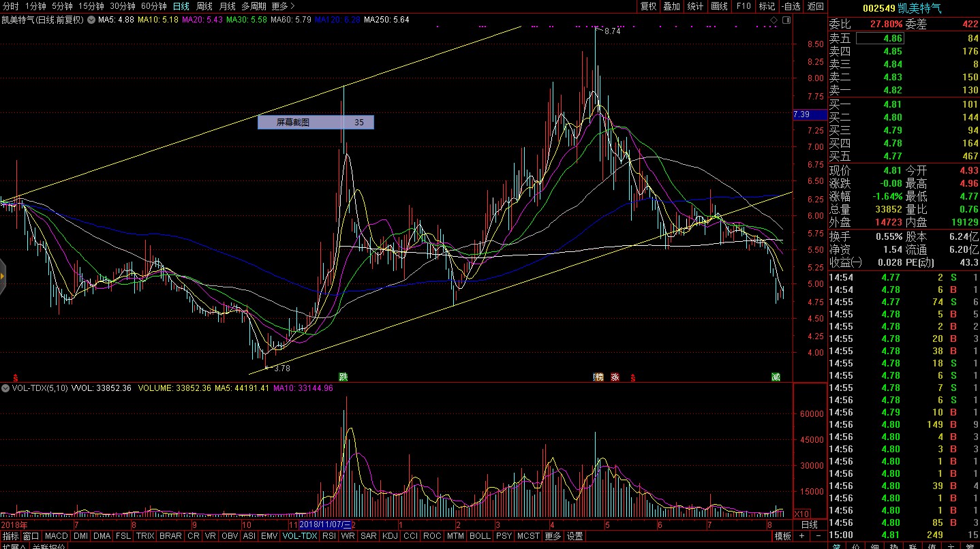Screen dimensions: 980x549
Task: Click the 2018/11/07 date marker on timeline
Action: point(326,524)
